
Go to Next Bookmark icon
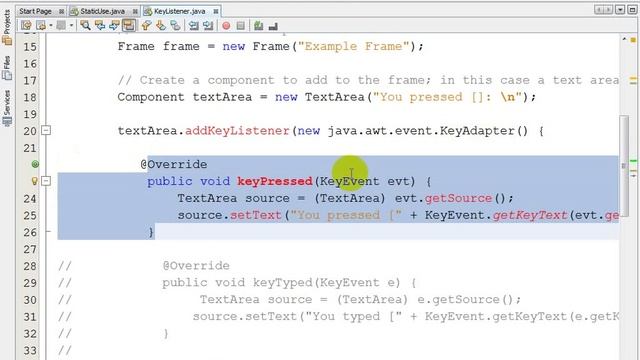[161, 25]
